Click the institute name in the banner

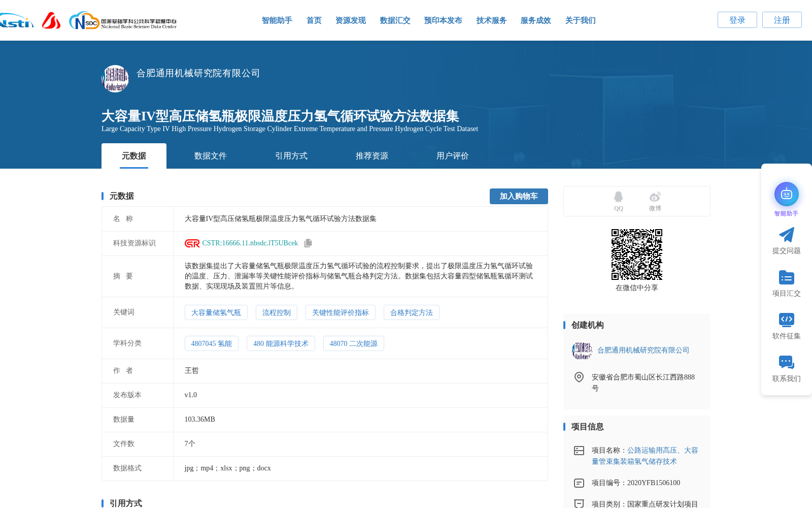point(198,73)
